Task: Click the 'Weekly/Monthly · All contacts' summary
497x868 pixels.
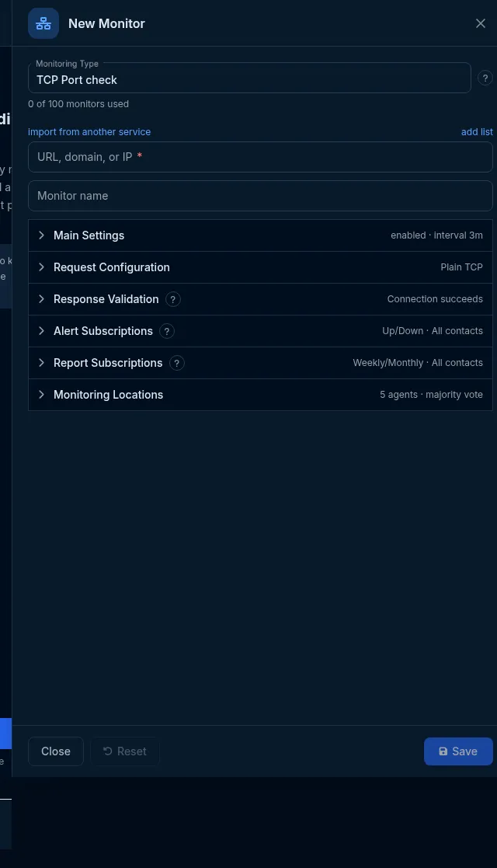Action: [418, 363]
